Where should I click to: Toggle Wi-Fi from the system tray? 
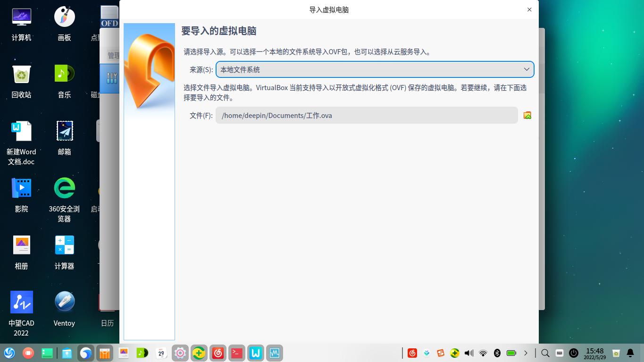coord(483,353)
